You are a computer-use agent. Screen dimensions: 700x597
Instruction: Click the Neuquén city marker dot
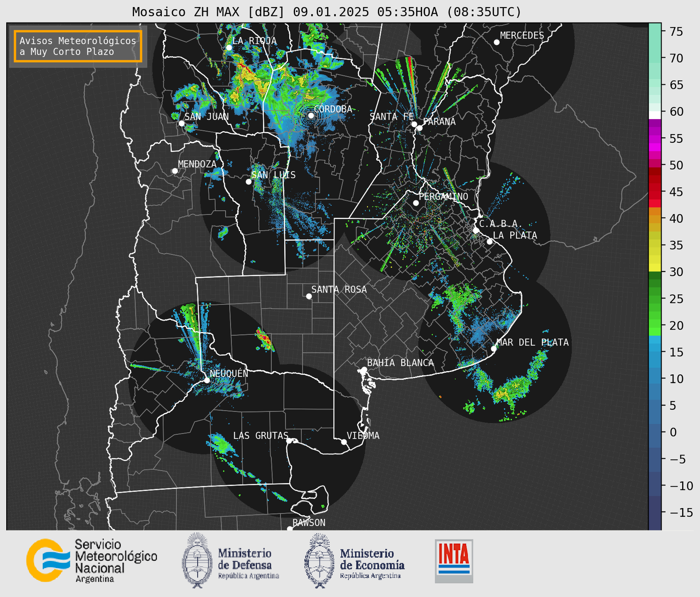[x=207, y=380]
